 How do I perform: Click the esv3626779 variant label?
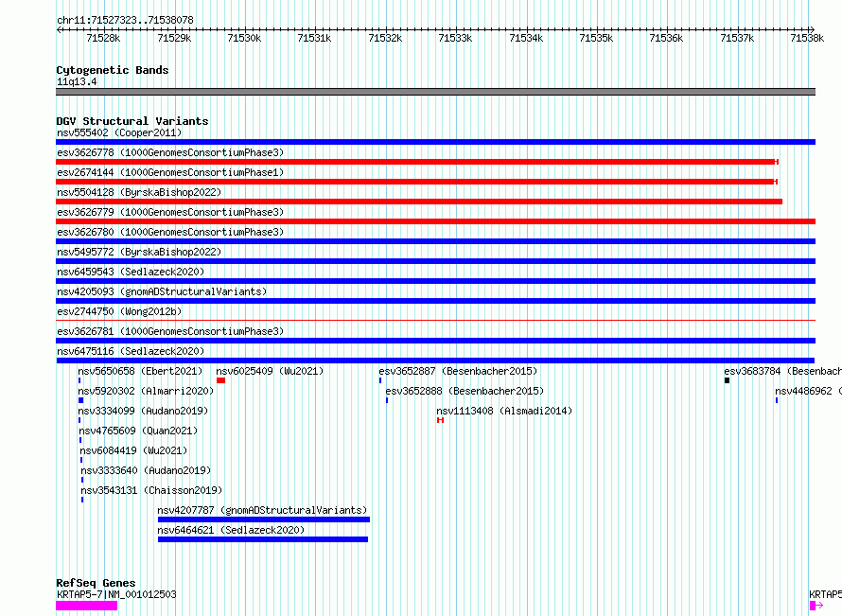pyautogui.click(x=170, y=212)
